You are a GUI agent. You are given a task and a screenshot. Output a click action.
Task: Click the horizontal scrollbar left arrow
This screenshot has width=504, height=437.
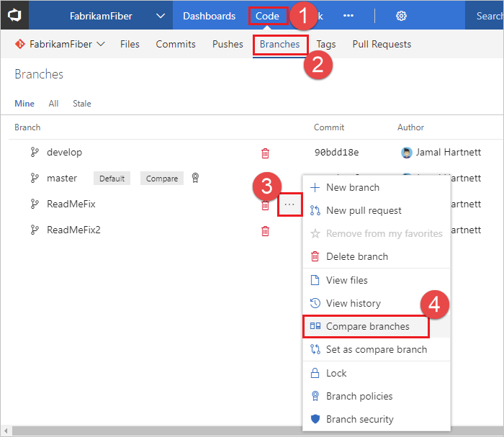click(x=6, y=431)
